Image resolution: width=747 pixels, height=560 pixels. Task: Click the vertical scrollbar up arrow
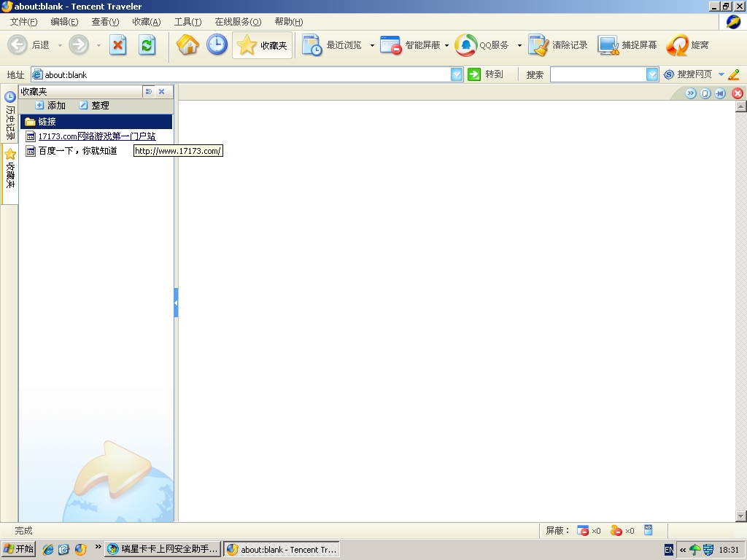tap(741, 106)
